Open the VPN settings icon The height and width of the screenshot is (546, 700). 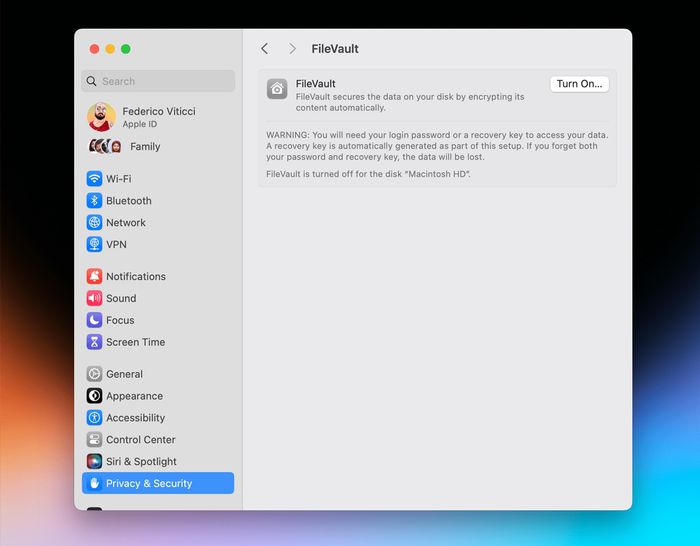pyautogui.click(x=94, y=245)
